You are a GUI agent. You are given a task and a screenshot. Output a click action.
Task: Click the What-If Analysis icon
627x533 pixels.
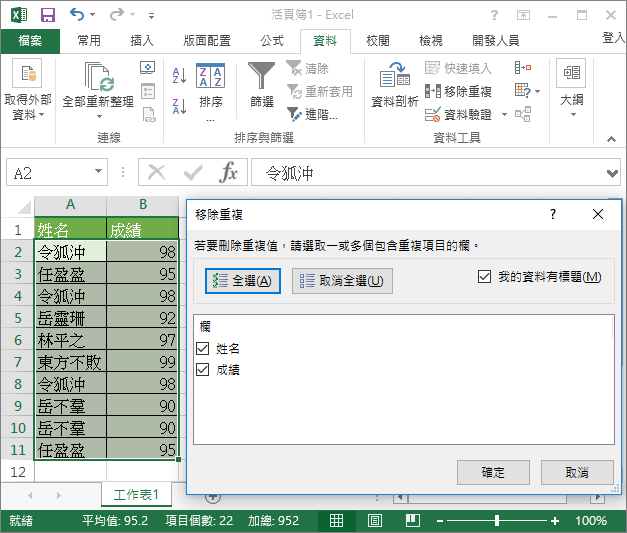(x=523, y=91)
